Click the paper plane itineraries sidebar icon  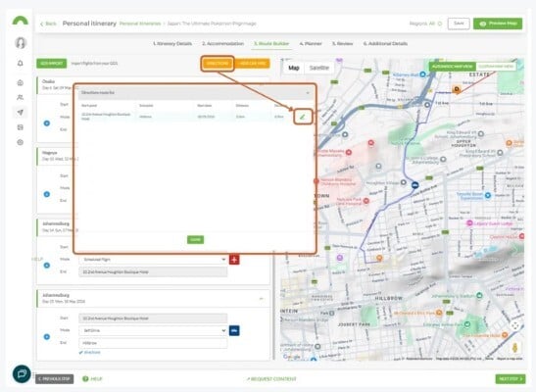(21, 112)
